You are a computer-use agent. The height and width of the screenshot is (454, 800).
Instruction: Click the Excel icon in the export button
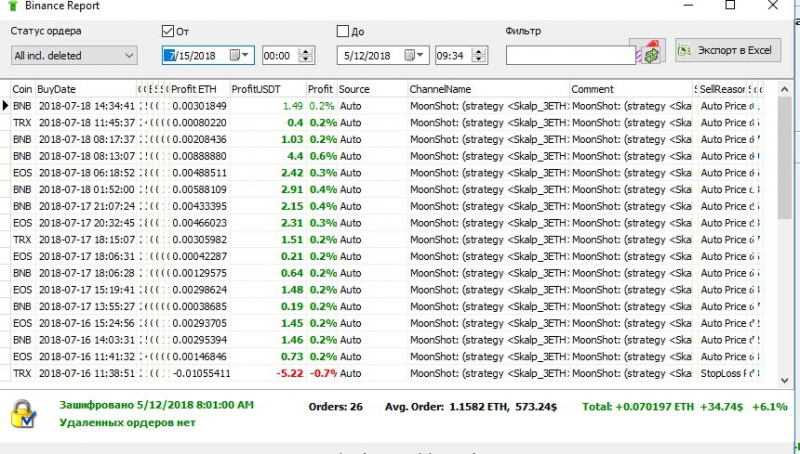pos(684,51)
